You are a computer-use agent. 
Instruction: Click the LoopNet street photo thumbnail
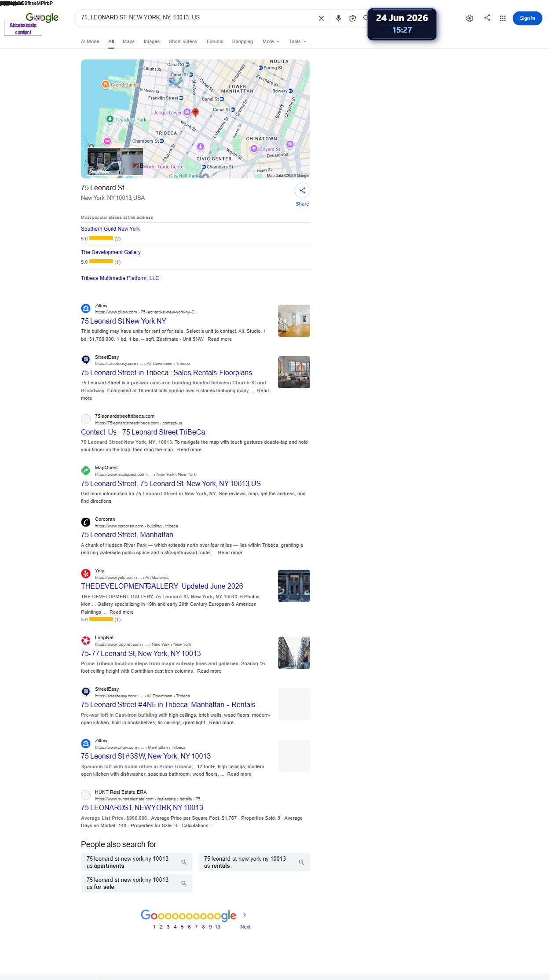pos(294,653)
